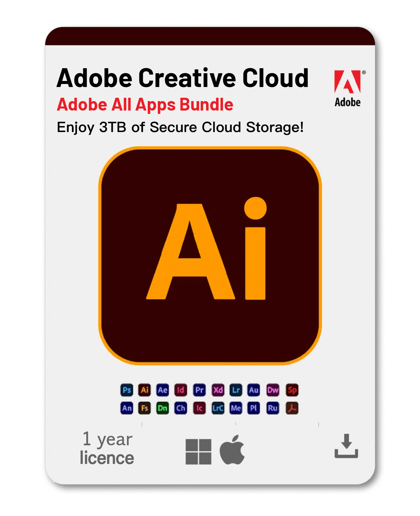
Task: Click the red Adobe logo
Action: click(348, 88)
